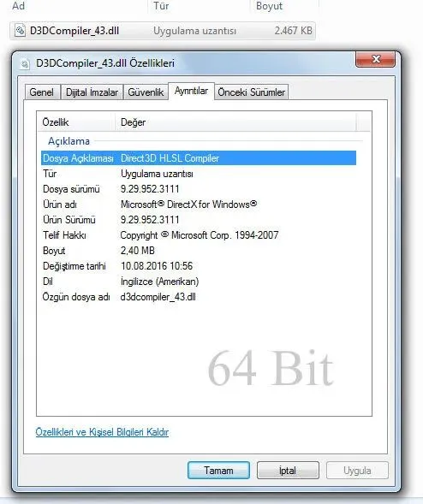Click the Copyright Microsoft Corp. 1994-2007 value
This screenshot has height=504, width=423.
coord(200,235)
